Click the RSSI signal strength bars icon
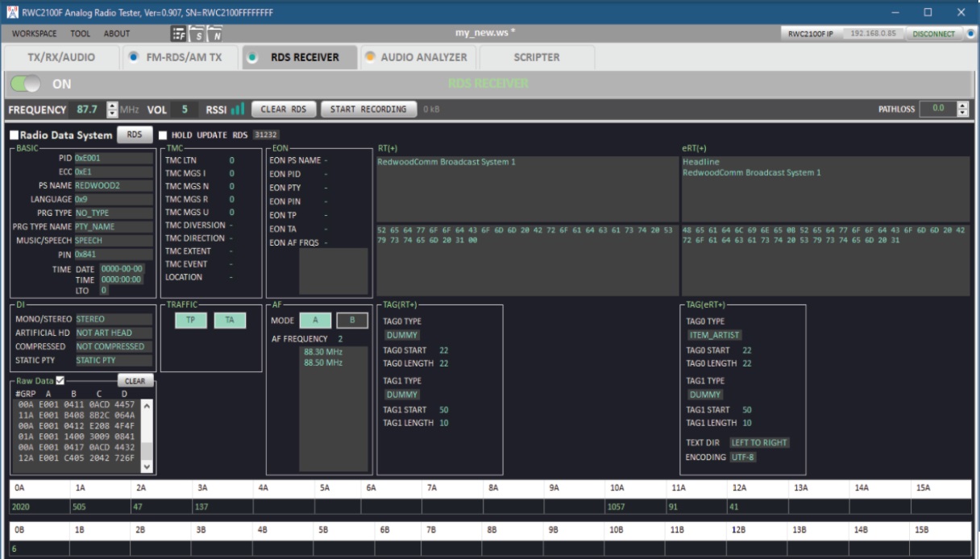Screen dimensions: 980x559 (x=238, y=110)
